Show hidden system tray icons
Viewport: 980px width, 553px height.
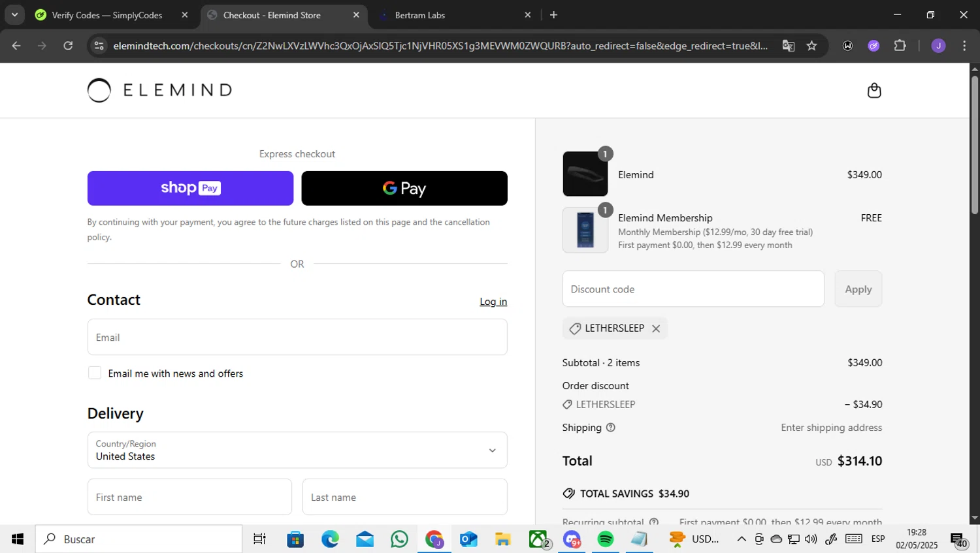point(742,539)
